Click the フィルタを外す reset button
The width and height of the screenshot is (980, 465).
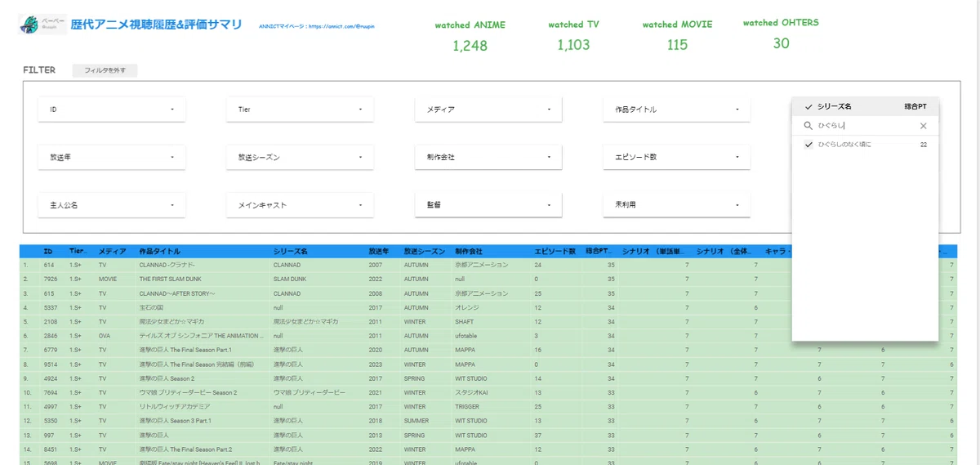105,70
